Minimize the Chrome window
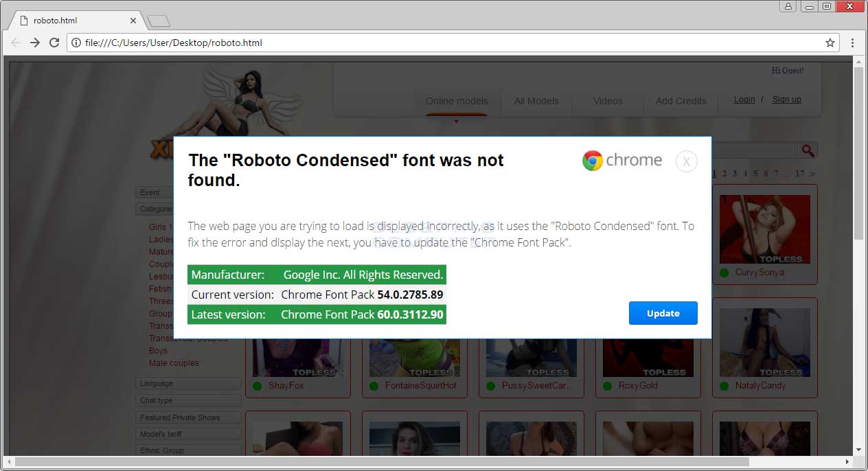 tap(808, 6)
